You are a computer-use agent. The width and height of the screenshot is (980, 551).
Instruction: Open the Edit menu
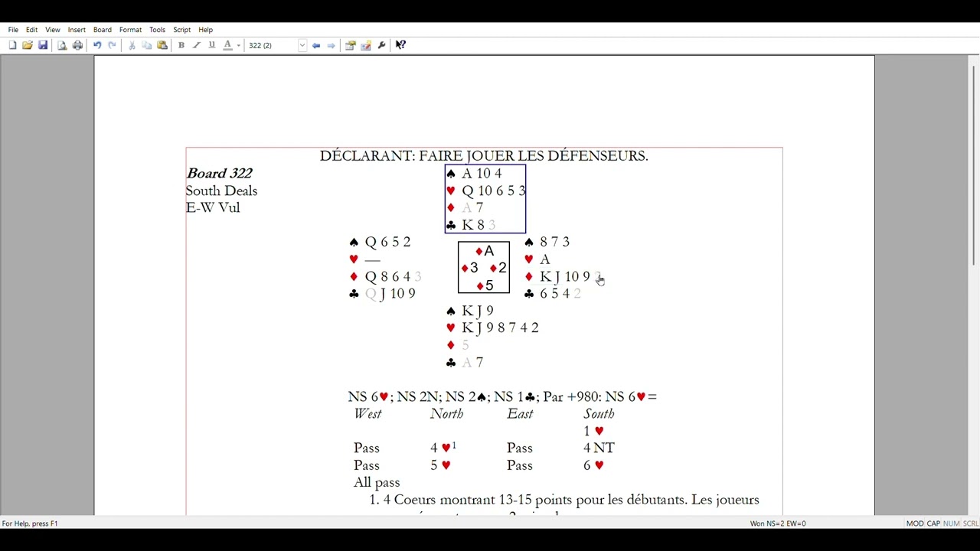pyautogui.click(x=31, y=30)
